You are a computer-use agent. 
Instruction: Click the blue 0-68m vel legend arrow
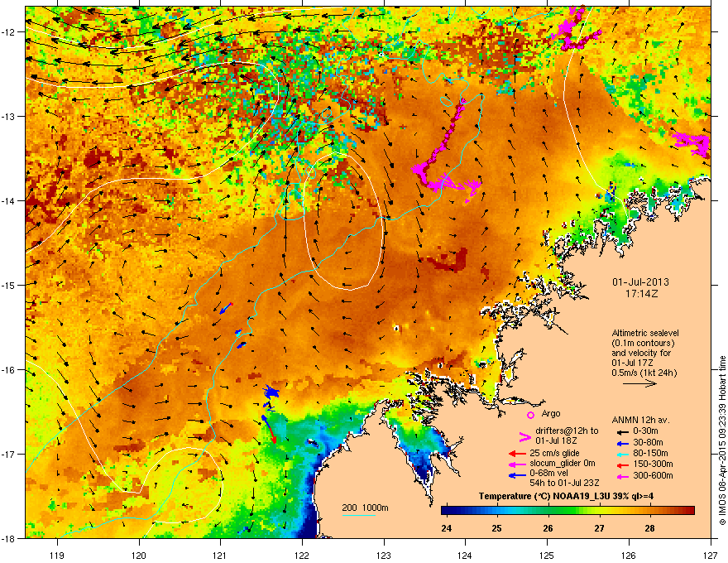(x=515, y=476)
